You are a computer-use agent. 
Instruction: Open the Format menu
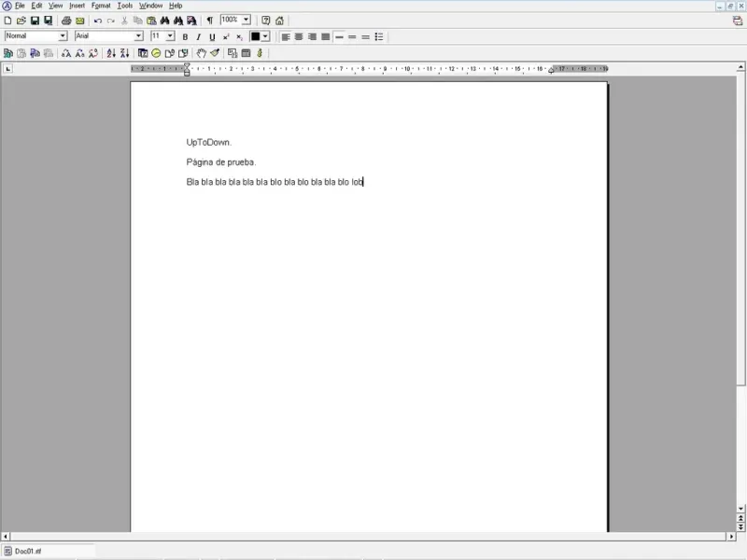[x=101, y=6]
